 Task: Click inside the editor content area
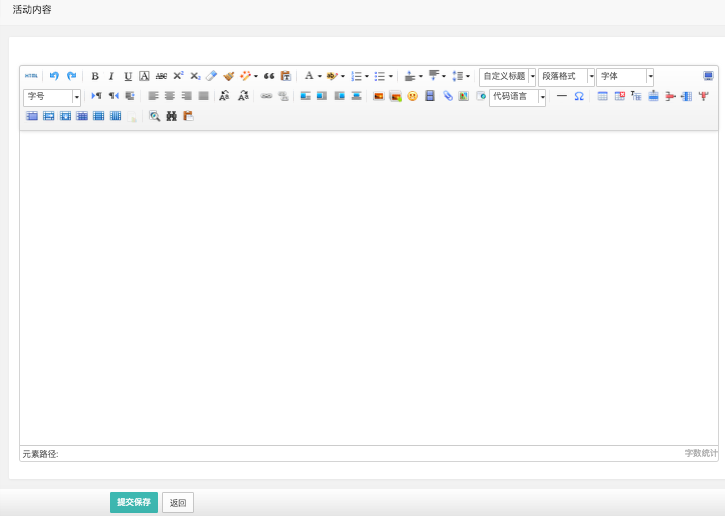[369, 288]
